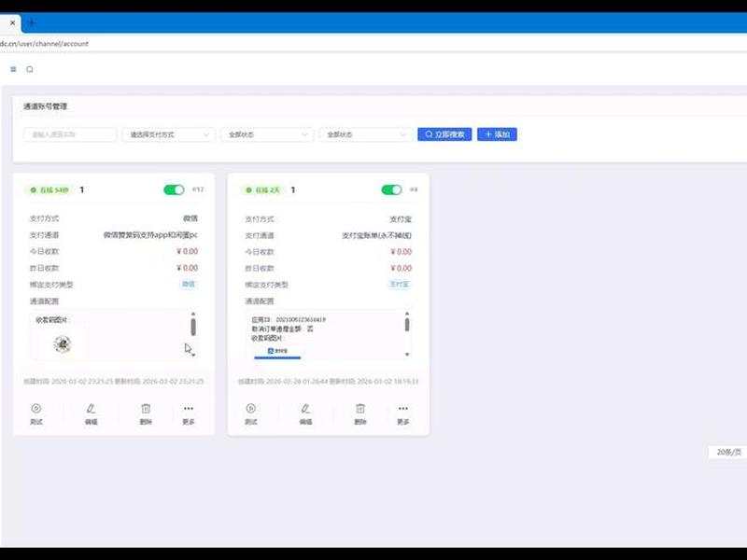Click the delete trash icon on the Alipay card
Screen dimensions: 747x560
[x=360, y=409]
